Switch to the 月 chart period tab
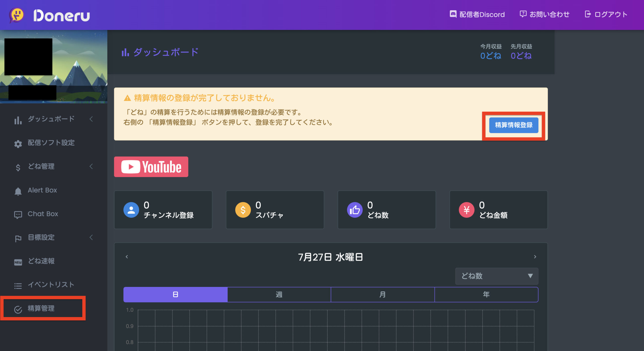This screenshot has width=644, height=351. tap(383, 294)
